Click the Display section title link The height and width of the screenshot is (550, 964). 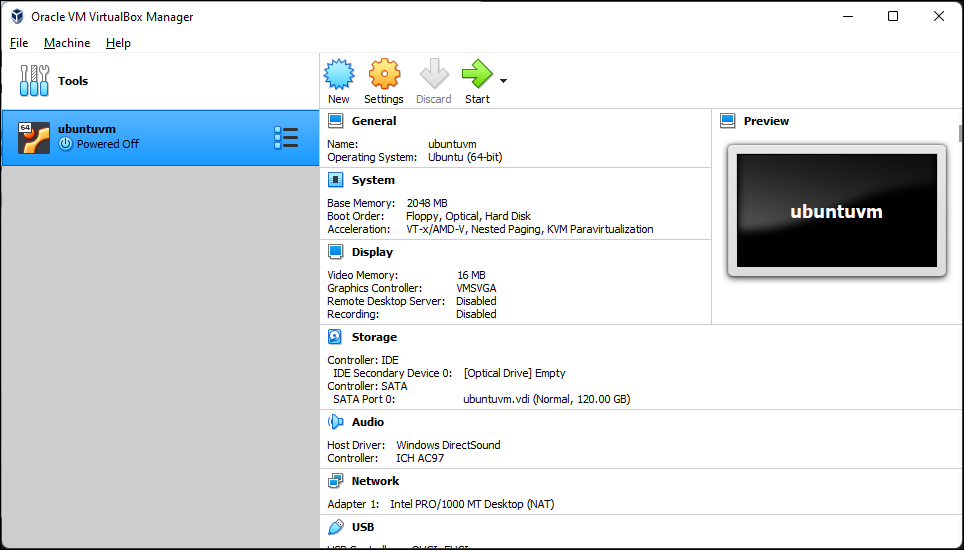(372, 252)
